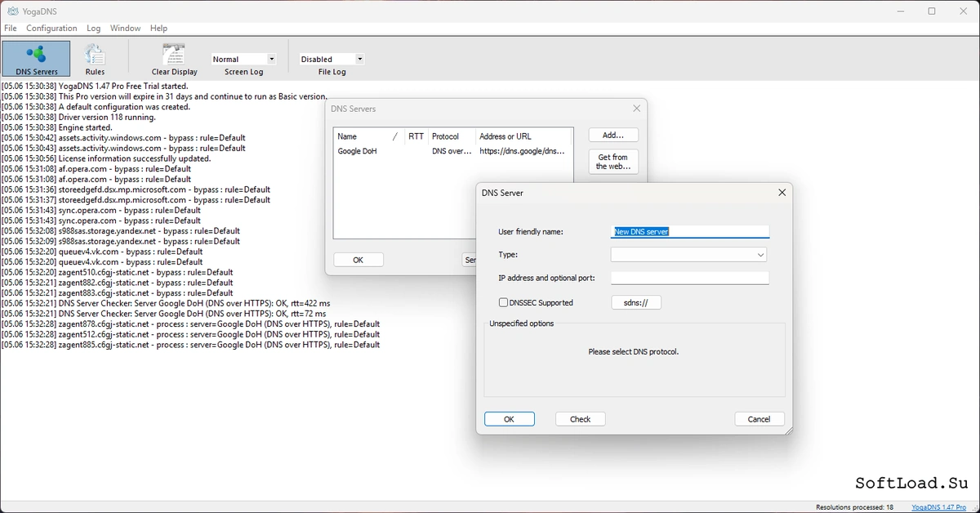Select the Google DoH server row
The width and height of the screenshot is (980, 513).
click(x=453, y=151)
